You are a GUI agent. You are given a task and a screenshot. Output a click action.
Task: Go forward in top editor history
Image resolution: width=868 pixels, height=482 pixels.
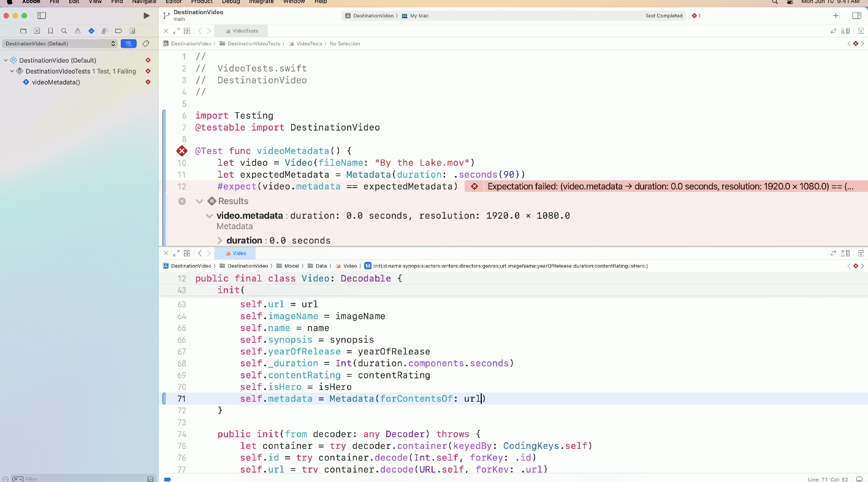click(x=208, y=31)
